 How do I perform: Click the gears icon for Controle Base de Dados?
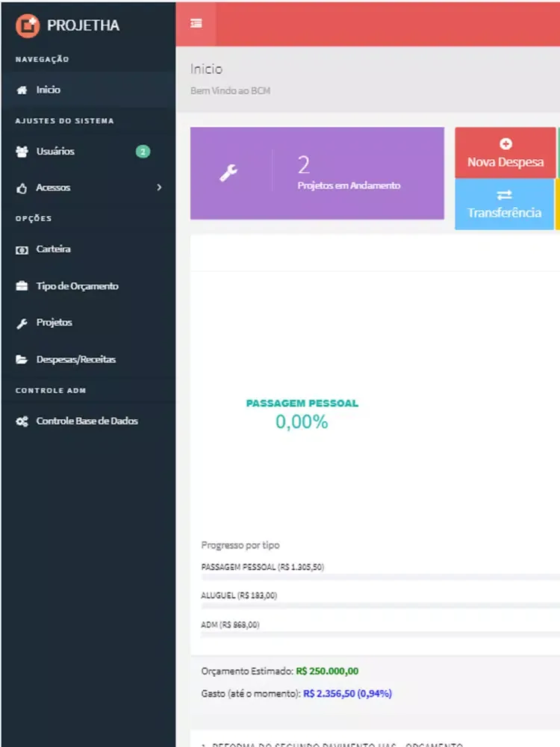coord(22,421)
